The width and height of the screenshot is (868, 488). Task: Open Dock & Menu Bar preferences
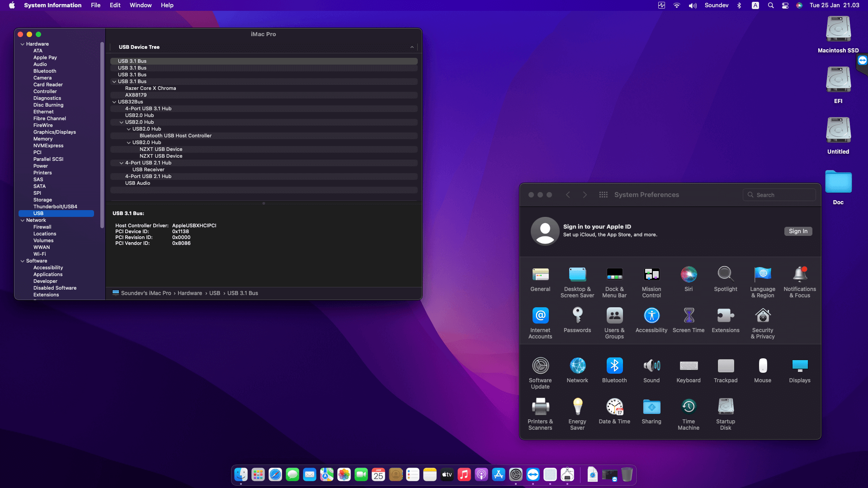click(x=614, y=274)
